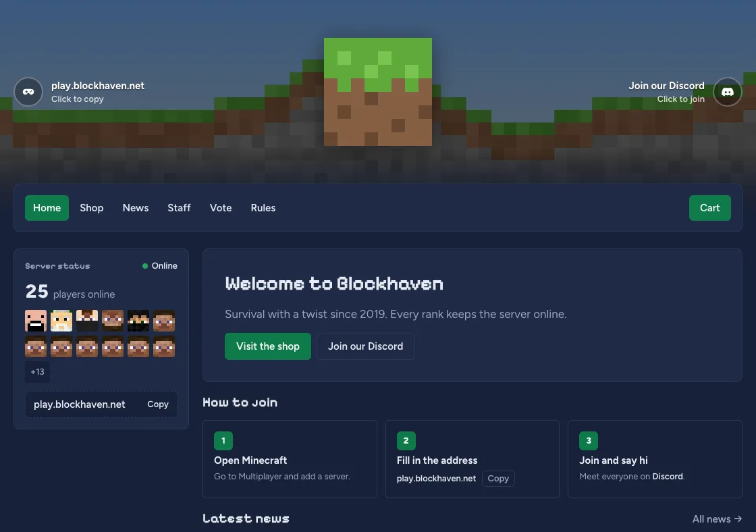Click the Fill in the address title
The width and height of the screenshot is (756, 532).
pyautogui.click(x=437, y=460)
